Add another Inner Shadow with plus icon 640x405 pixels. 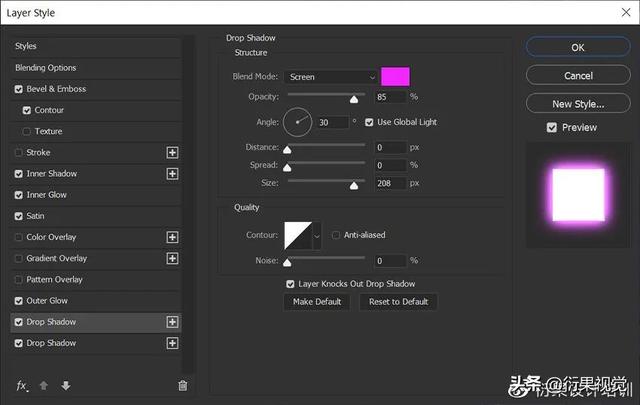172,174
